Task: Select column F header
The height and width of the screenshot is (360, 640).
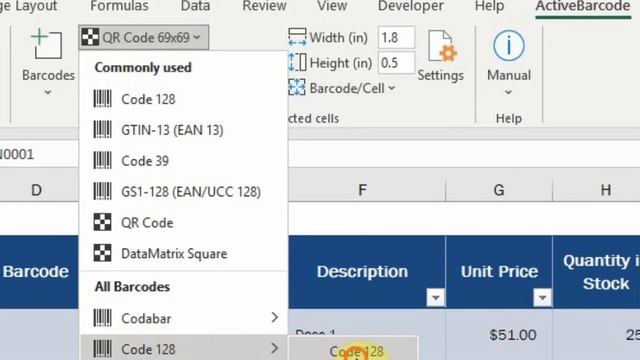Action: tap(362, 190)
